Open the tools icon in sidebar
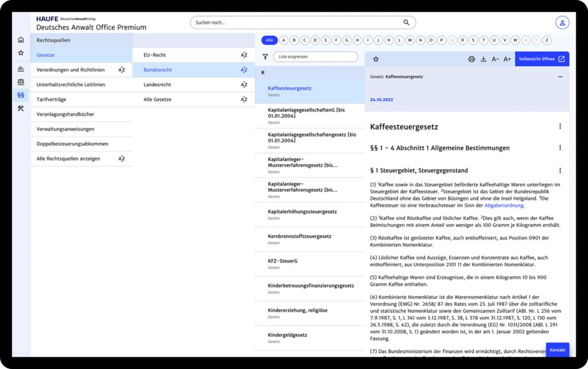 tap(21, 108)
